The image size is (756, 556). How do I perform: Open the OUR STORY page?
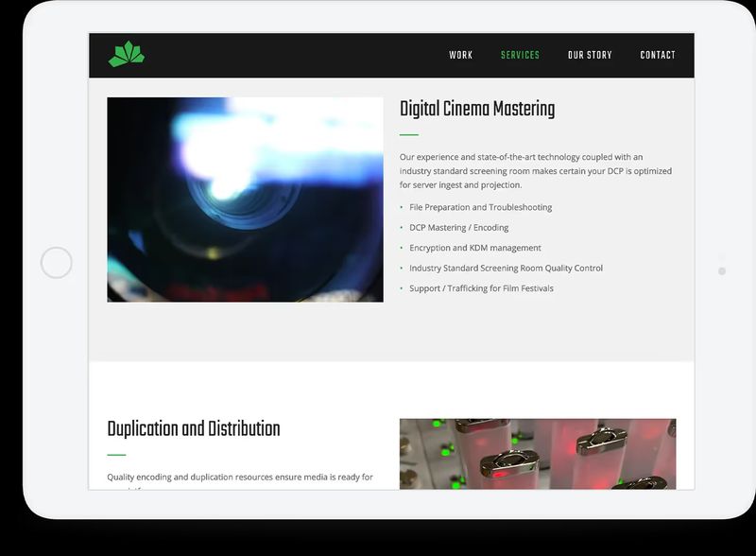pyautogui.click(x=589, y=55)
